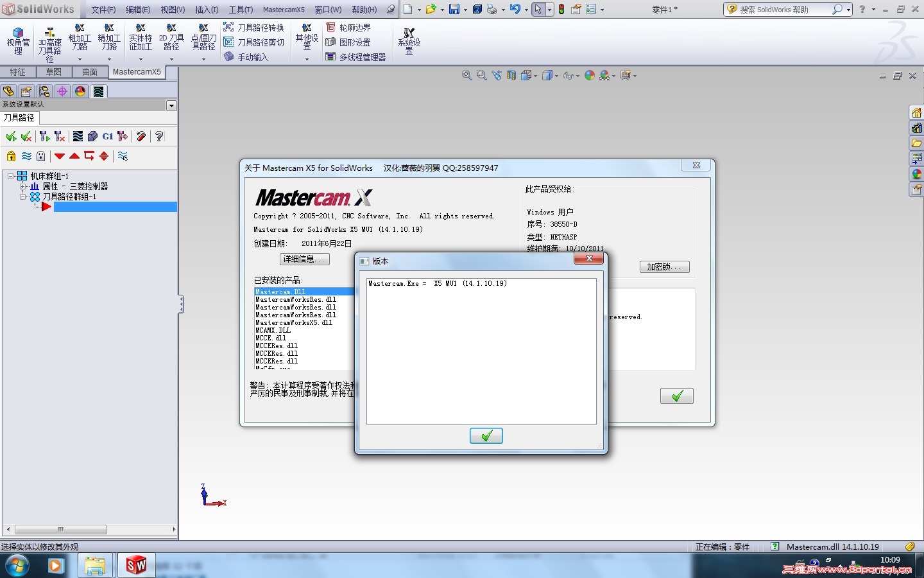Open the MastercamX5 menu
Image resolution: width=924 pixels, height=578 pixels.
tap(284, 10)
